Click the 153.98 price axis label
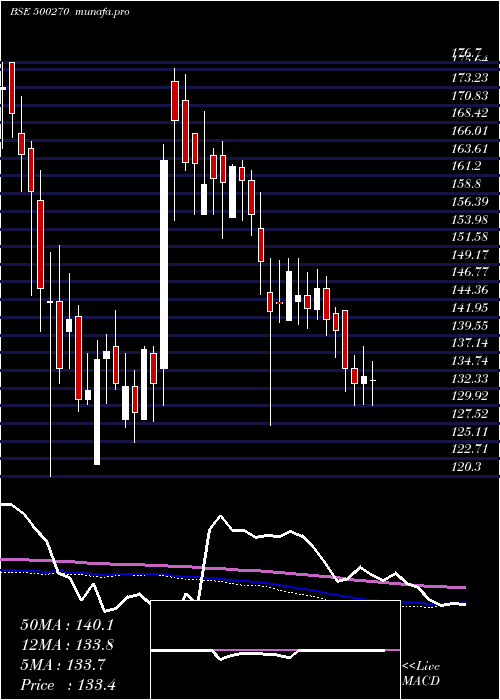Screen dimensions: 500x700 (470, 219)
